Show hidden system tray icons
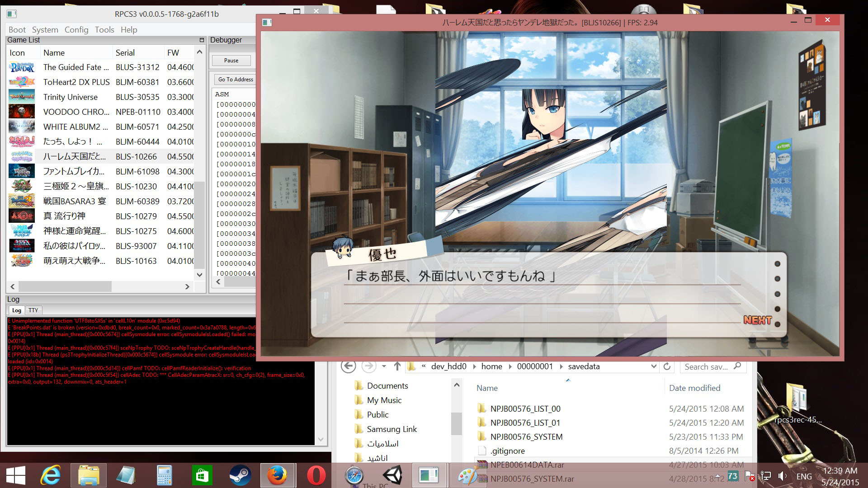Image resolution: width=868 pixels, height=488 pixels. coord(717,475)
